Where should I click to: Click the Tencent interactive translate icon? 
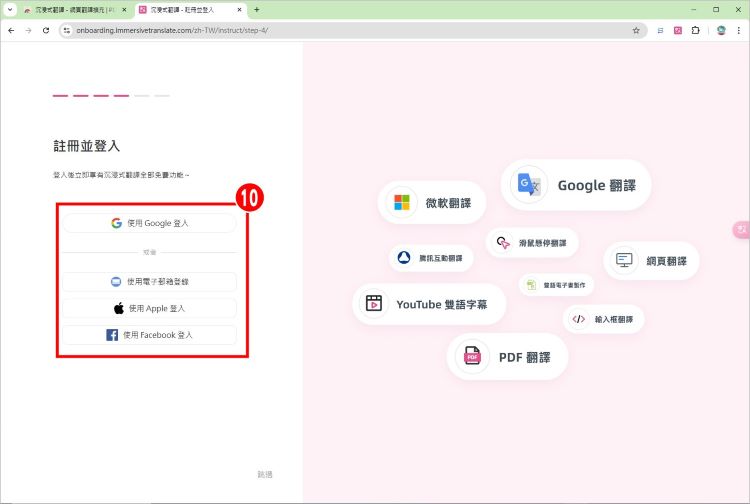404,258
